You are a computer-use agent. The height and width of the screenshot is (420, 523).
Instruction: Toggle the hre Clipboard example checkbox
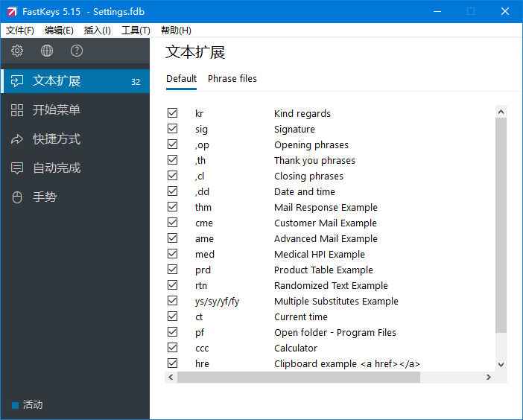172,363
